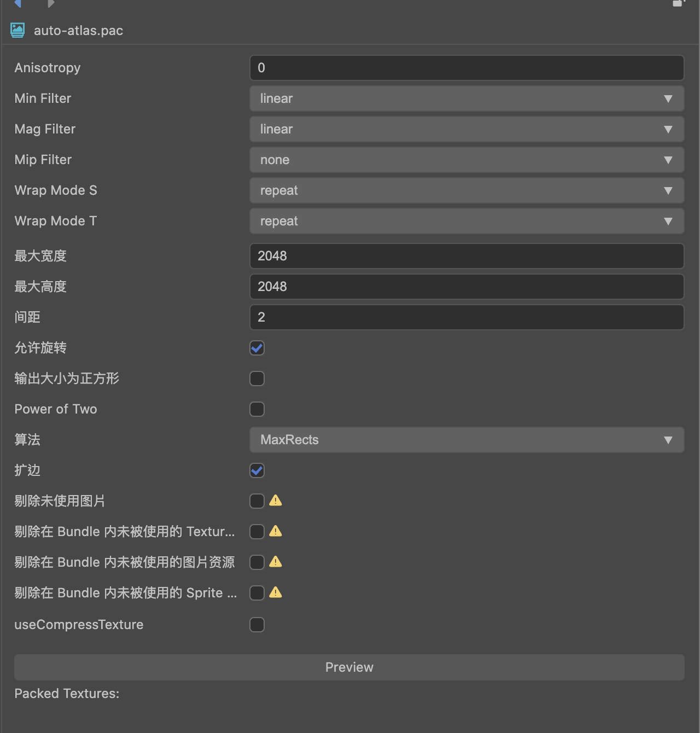
Task: Click the Anisotropy input field
Action: pyautogui.click(x=466, y=68)
